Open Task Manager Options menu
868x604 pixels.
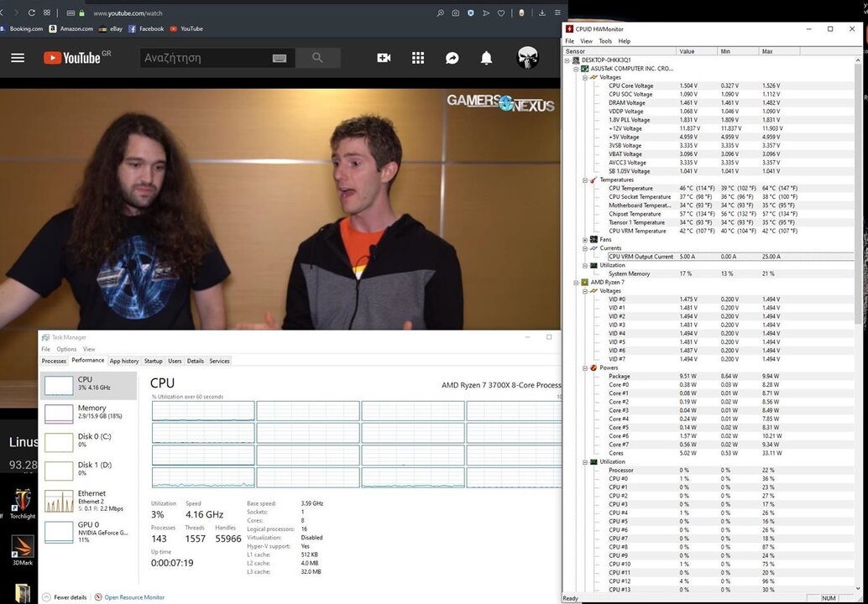coord(66,349)
